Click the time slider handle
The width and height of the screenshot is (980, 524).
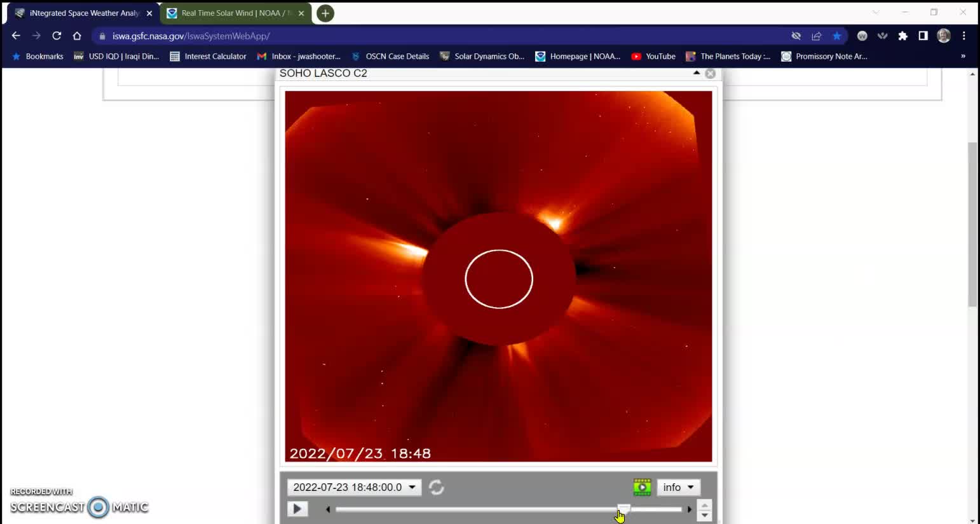click(x=623, y=508)
